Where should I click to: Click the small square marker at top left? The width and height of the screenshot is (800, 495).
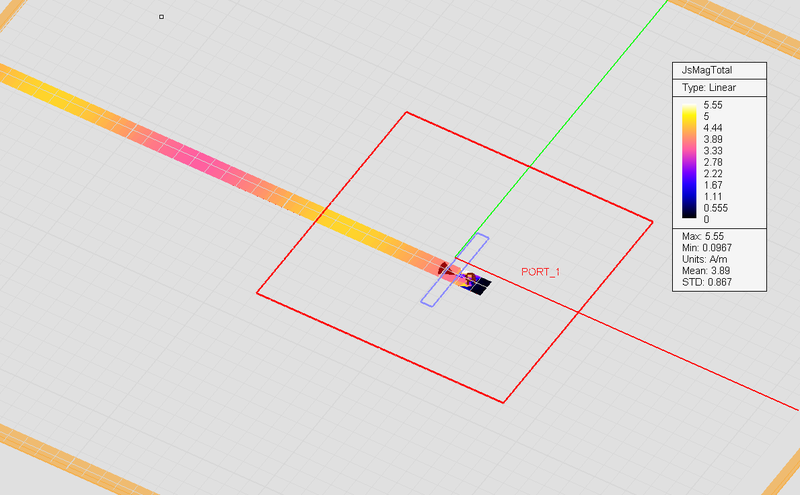pos(162,17)
